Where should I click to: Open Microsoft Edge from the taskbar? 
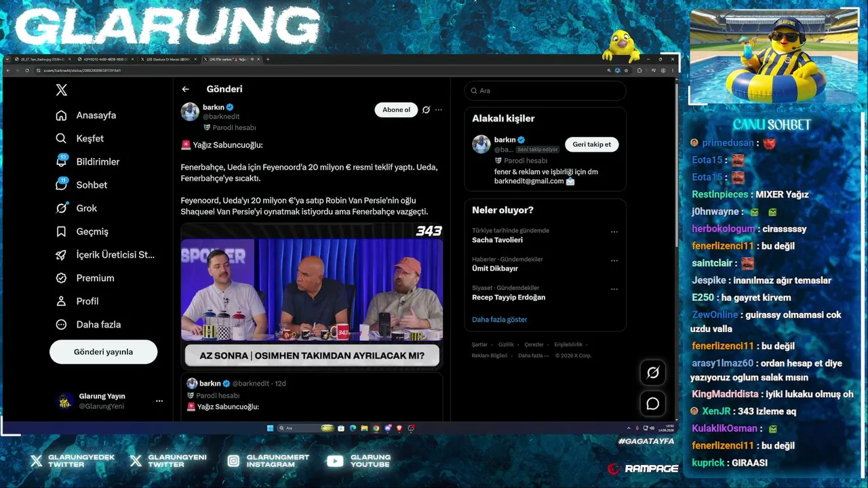point(353,428)
